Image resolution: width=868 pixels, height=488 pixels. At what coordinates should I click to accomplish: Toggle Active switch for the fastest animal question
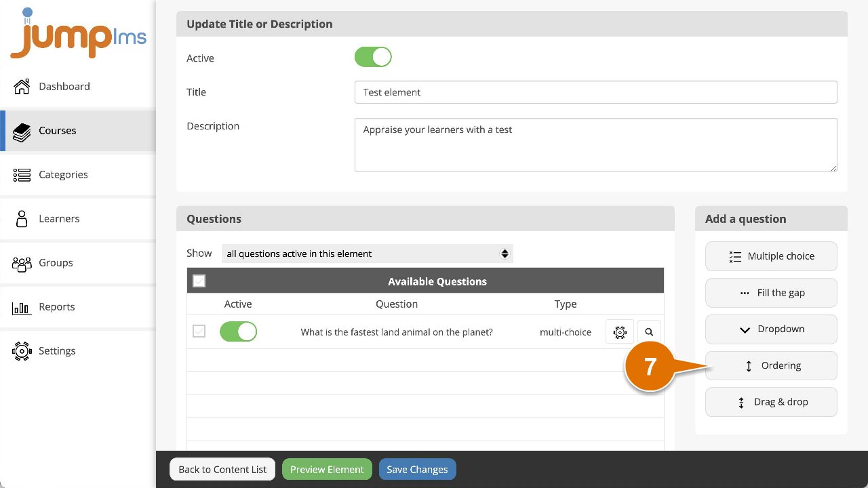[238, 331]
